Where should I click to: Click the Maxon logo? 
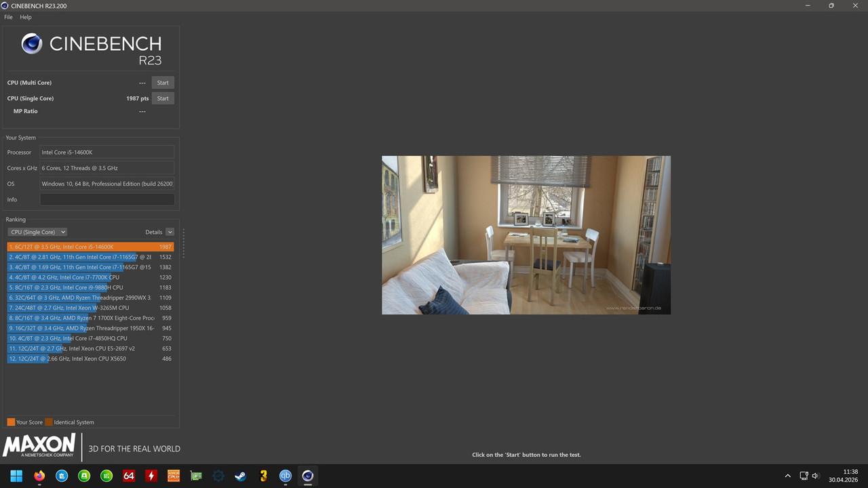(x=39, y=446)
